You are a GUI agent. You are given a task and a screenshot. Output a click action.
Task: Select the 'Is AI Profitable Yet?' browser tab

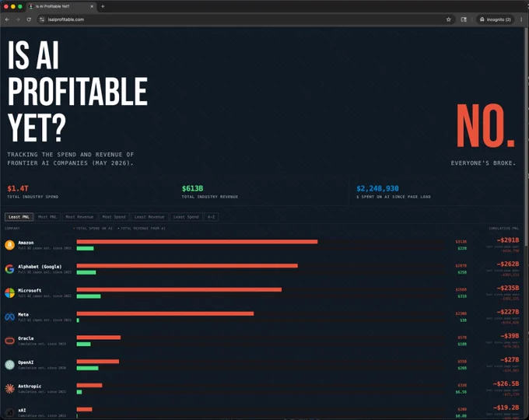pos(61,6)
